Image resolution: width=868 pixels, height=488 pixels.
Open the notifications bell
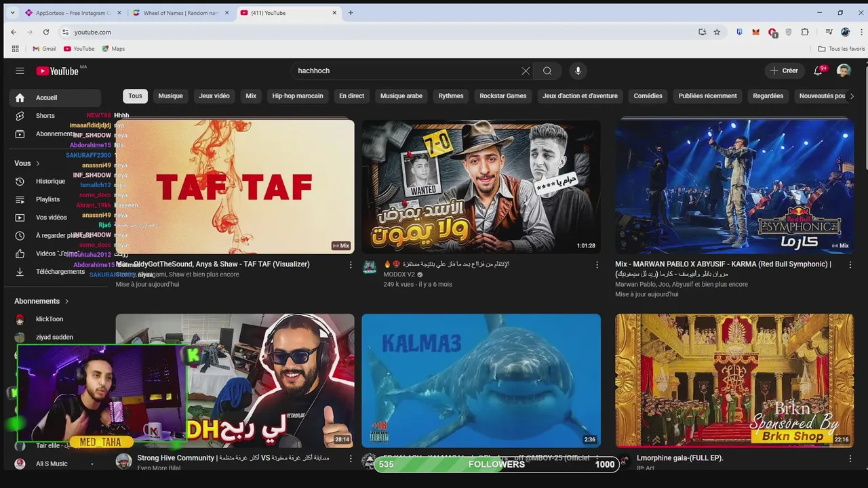pos(818,70)
